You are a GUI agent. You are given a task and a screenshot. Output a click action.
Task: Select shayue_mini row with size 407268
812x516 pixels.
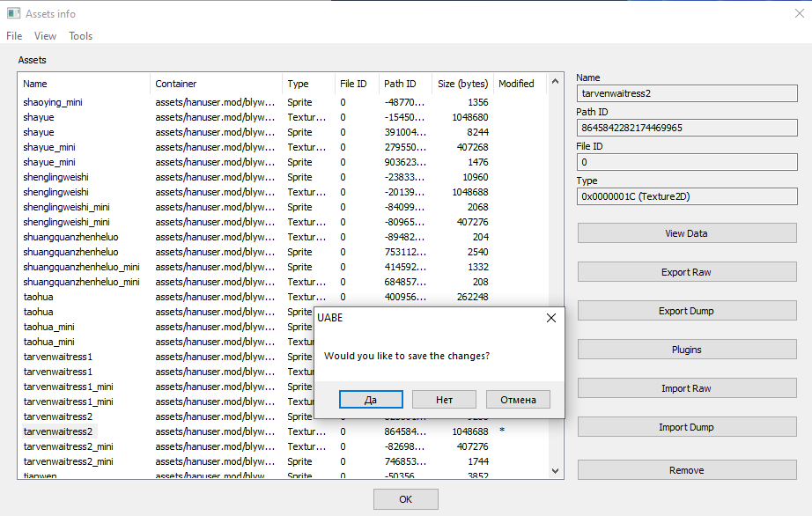283,148
